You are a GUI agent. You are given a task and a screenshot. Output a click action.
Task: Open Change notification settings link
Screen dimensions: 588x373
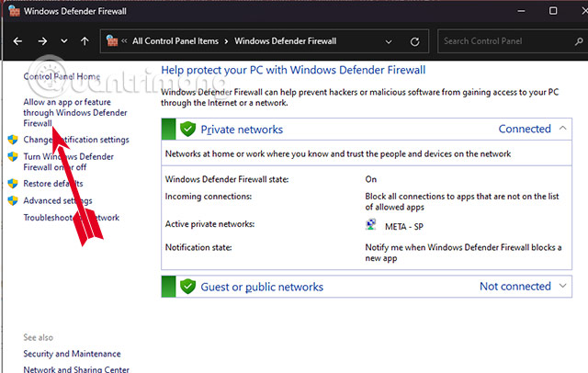[76, 140]
